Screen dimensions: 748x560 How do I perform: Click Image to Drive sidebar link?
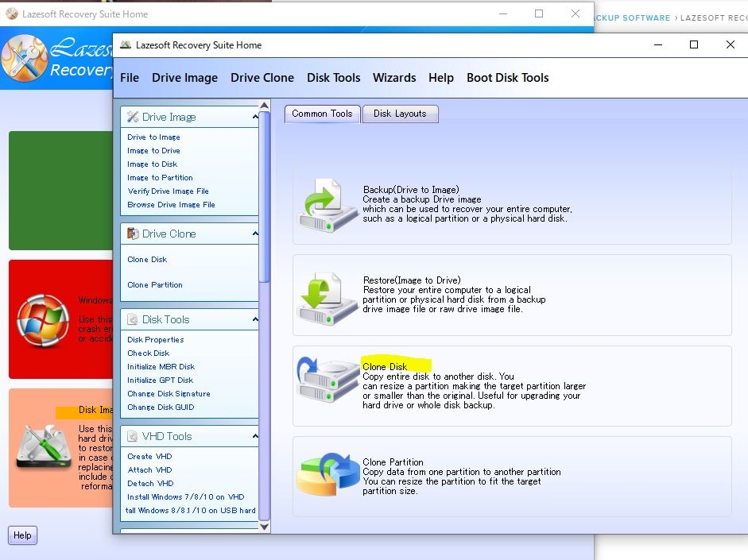[153, 151]
